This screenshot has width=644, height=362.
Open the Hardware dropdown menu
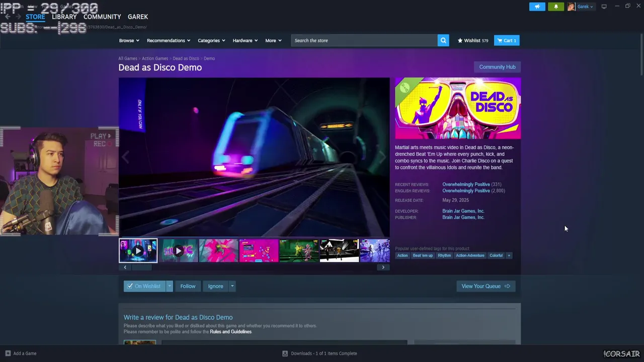coord(245,41)
